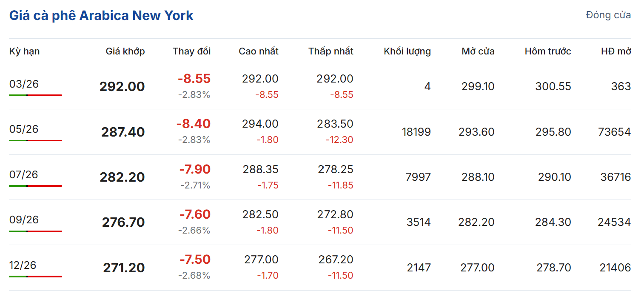Click the Đóng cửa status label
Screen dimensions: 644x291
608,15
